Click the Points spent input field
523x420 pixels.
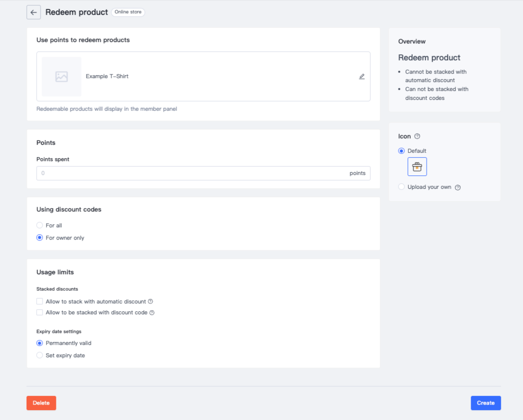tap(193, 173)
